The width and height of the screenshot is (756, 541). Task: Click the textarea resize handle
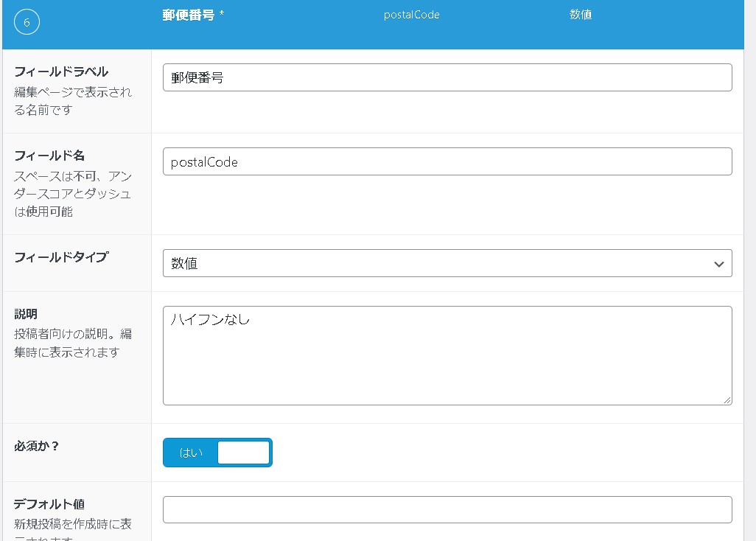728,401
